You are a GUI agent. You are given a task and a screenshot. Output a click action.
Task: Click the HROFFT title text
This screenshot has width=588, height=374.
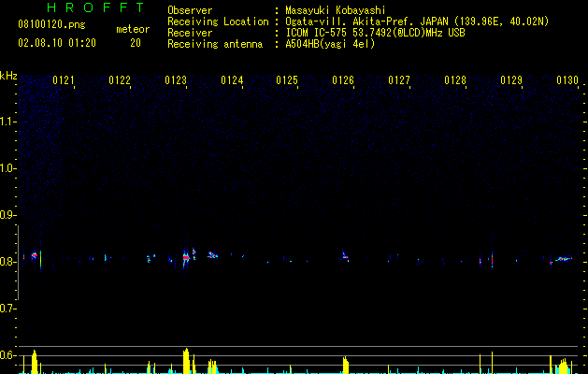(x=95, y=7)
